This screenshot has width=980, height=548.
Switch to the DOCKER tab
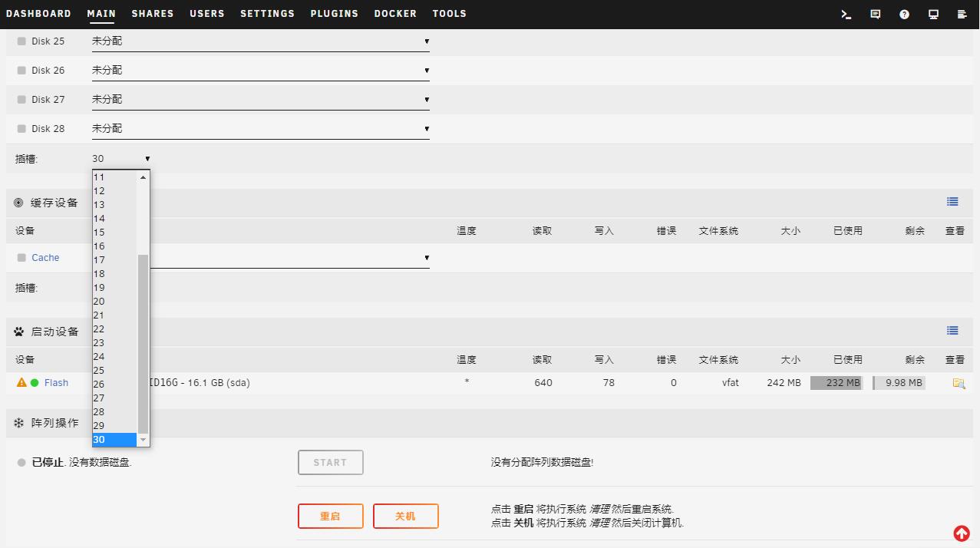tap(395, 14)
